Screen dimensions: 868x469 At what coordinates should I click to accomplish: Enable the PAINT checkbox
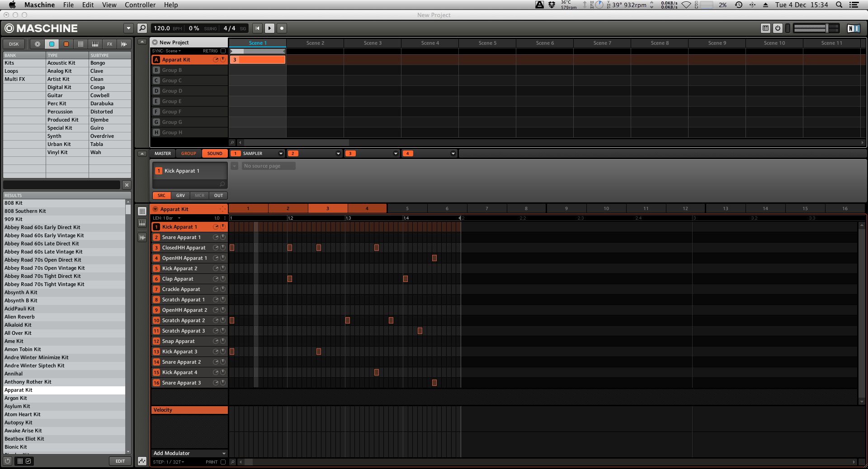point(223,462)
